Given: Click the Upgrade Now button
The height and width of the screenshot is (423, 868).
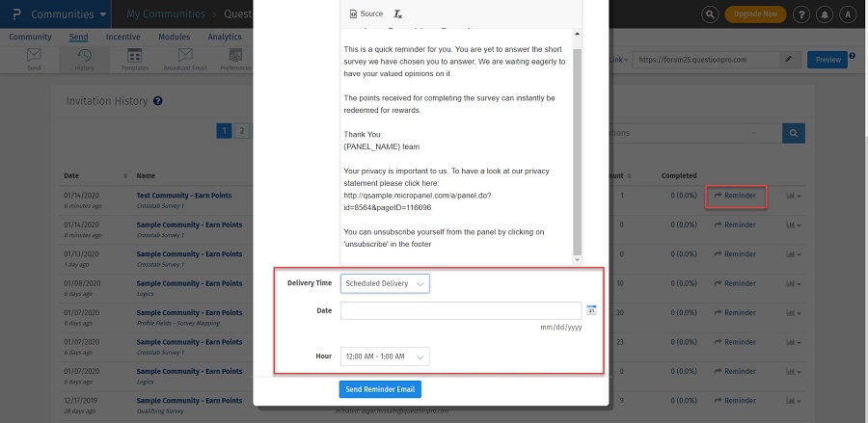Looking at the screenshot, I should [x=755, y=14].
